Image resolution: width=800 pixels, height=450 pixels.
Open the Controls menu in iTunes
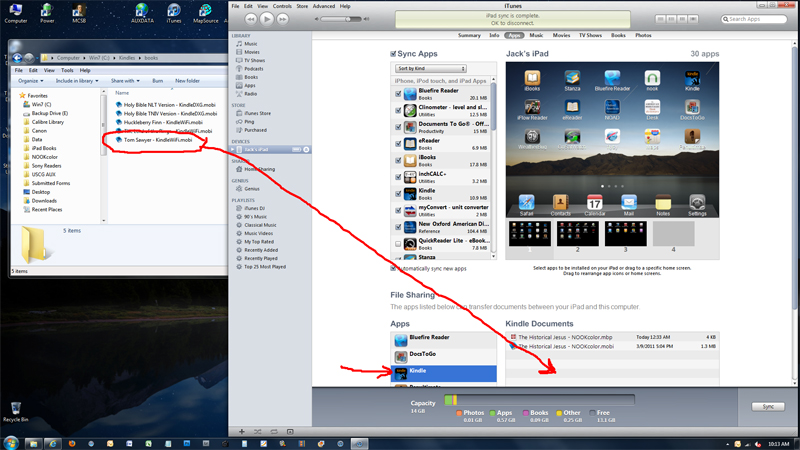click(x=282, y=6)
